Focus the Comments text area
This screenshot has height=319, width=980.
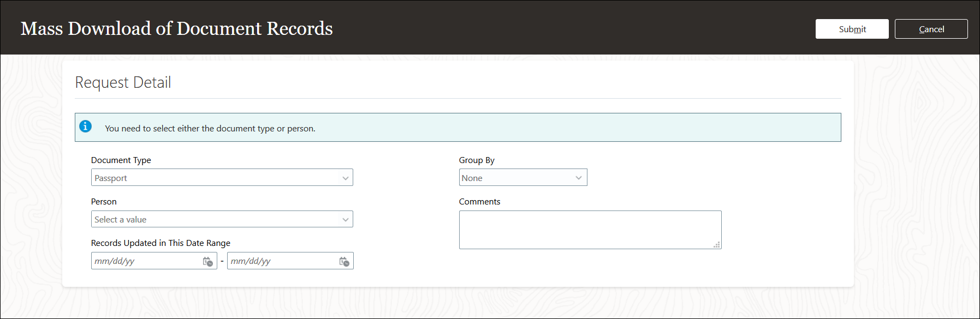point(590,230)
